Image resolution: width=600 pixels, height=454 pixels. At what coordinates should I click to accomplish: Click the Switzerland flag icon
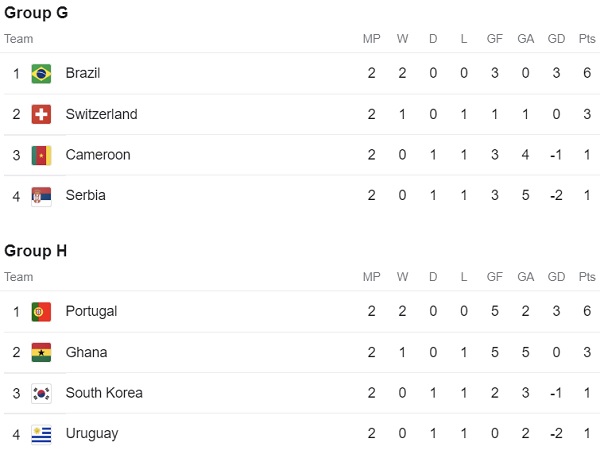click(41, 114)
